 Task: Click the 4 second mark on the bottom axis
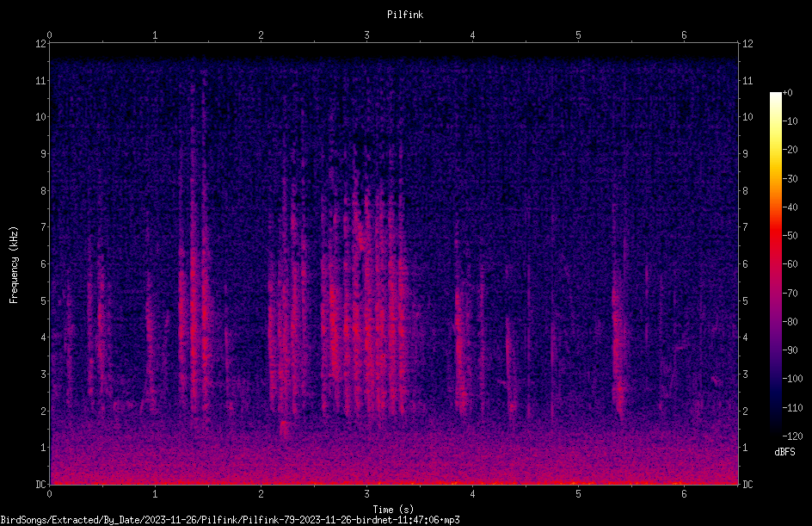click(x=472, y=494)
